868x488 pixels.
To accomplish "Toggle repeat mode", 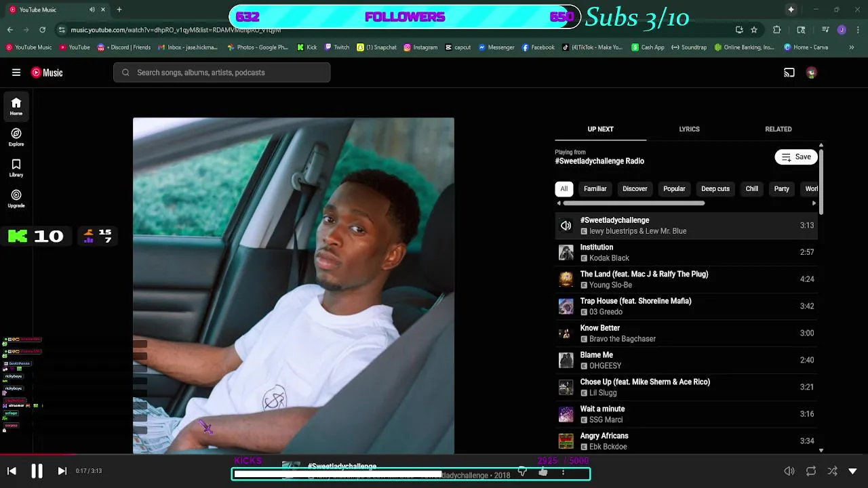I will click(x=811, y=471).
